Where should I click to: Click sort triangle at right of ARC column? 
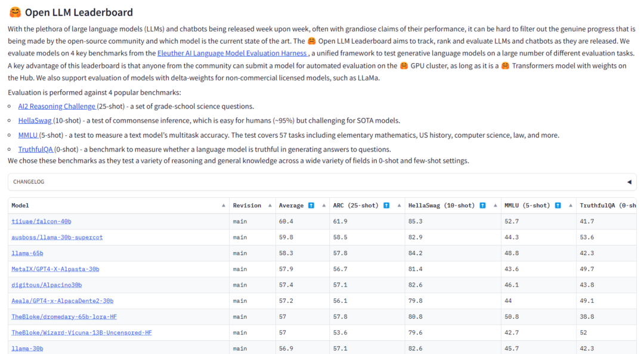[x=399, y=206]
